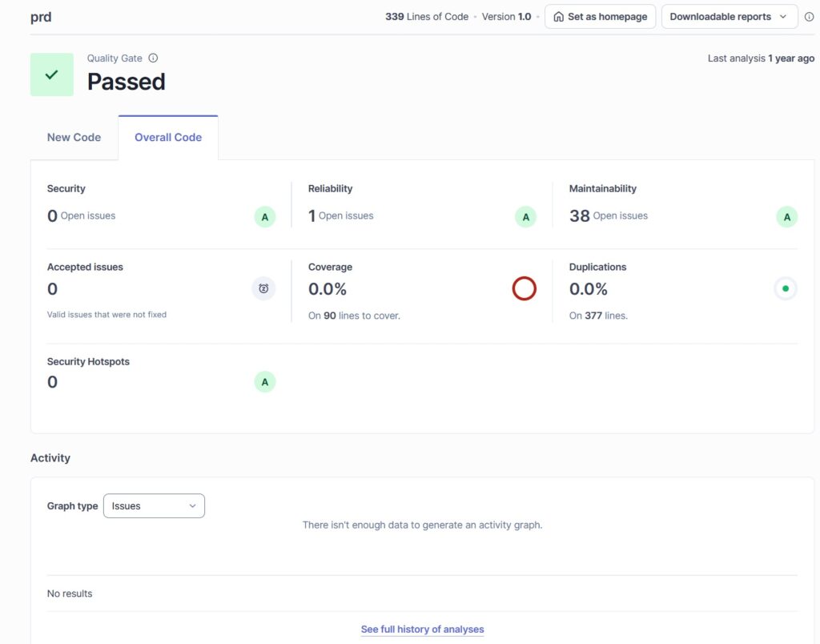This screenshot has height=644, width=820.
Task: Click the prd project name
Action: tap(40, 16)
